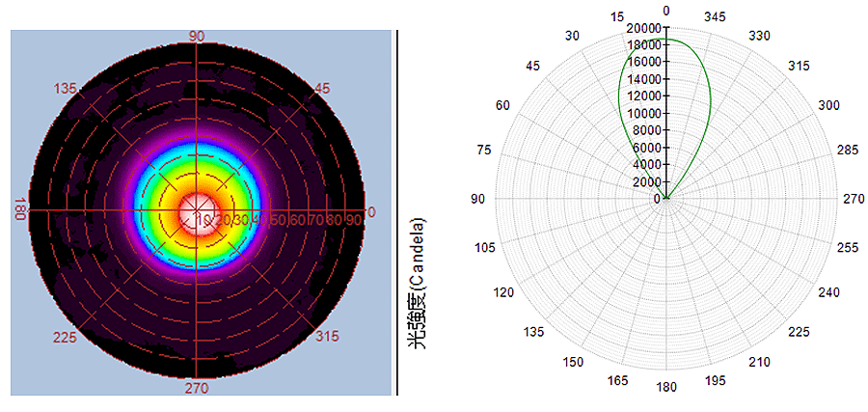Screen dimensions: 868x412
Task: Click the 195 degree label on polar plot
Action: pyautogui.click(x=716, y=382)
